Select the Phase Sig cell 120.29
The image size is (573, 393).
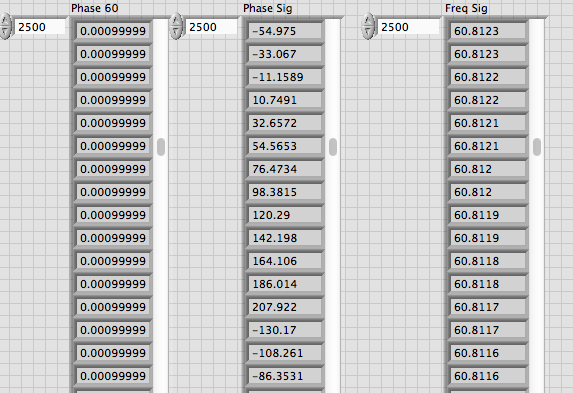(x=285, y=215)
